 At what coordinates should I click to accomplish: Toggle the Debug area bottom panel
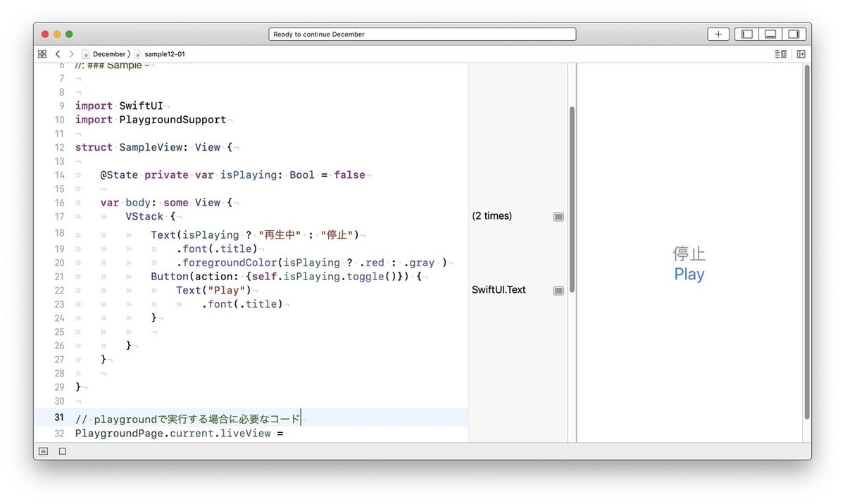click(770, 34)
